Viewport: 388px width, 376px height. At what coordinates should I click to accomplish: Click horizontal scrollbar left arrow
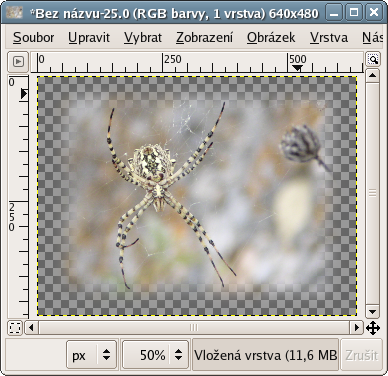point(31,328)
